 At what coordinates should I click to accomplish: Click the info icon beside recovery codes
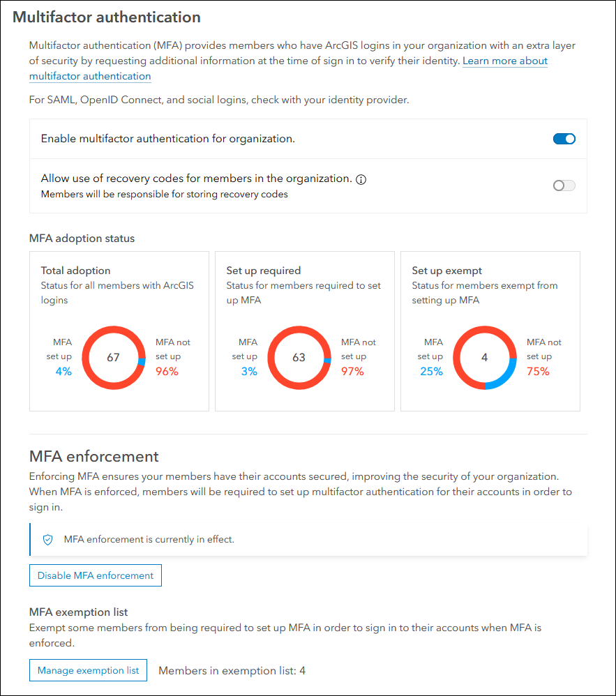click(x=361, y=179)
